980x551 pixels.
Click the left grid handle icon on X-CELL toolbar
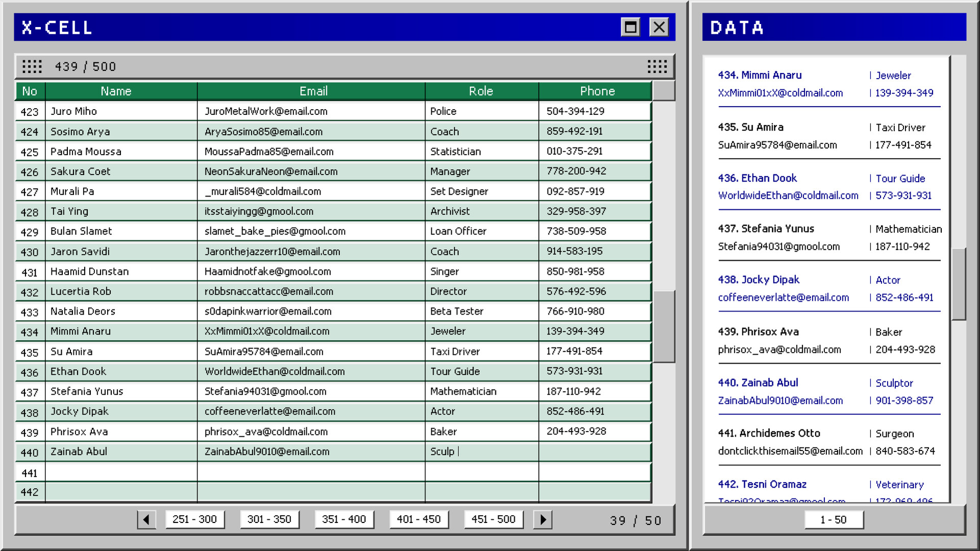(32, 66)
